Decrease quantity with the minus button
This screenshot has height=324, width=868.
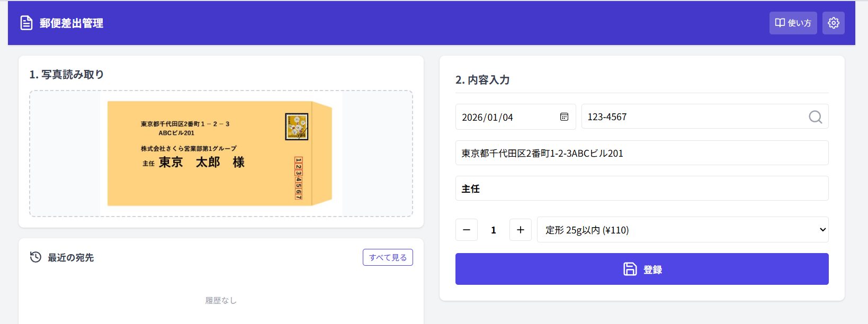click(x=467, y=230)
